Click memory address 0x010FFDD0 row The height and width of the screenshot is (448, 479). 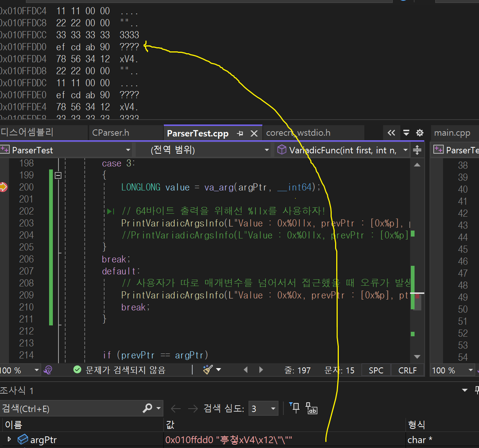[70, 47]
